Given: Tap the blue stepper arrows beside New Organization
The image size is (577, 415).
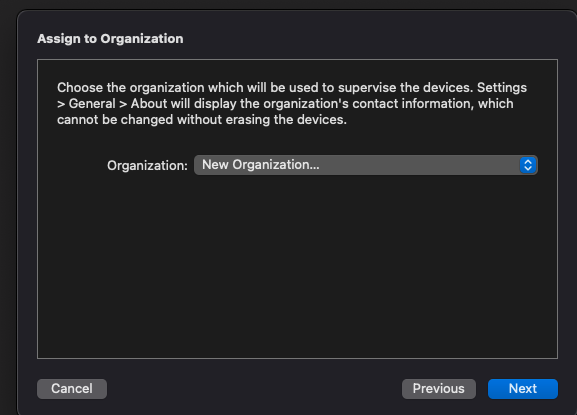Looking at the screenshot, I should [528, 165].
